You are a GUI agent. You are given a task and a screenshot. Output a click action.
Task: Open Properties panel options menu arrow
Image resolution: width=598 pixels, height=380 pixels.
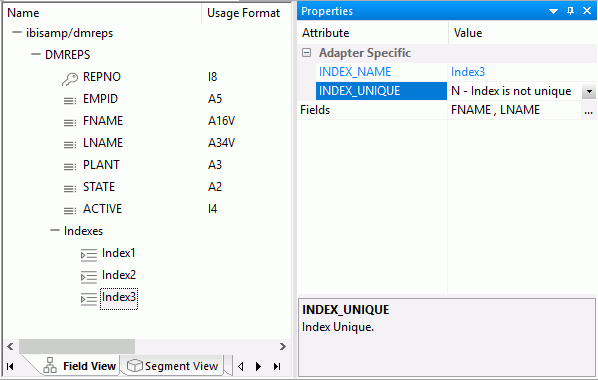pyautogui.click(x=553, y=11)
